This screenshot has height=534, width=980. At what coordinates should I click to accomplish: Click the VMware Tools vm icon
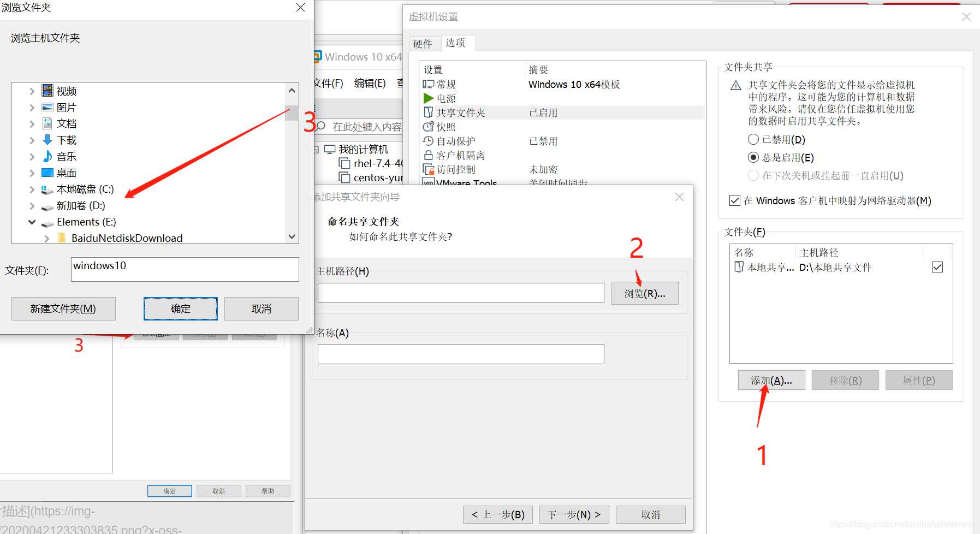(x=429, y=182)
